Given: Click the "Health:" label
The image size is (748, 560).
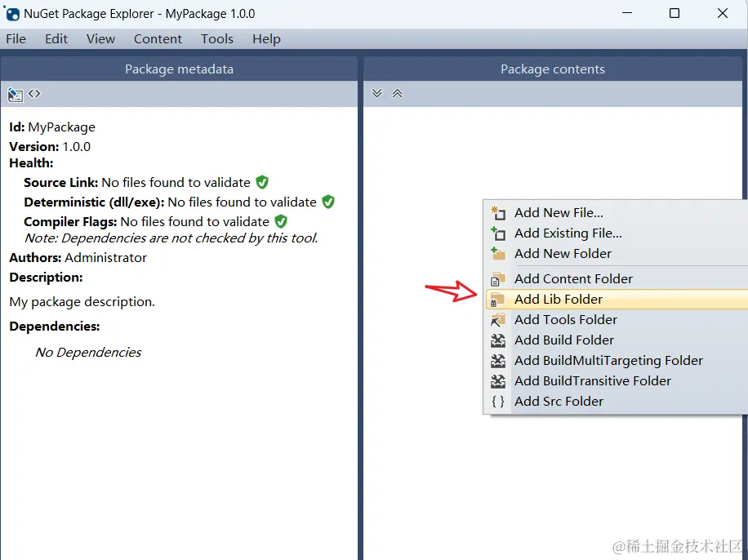Looking at the screenshot, I should 31,163.
